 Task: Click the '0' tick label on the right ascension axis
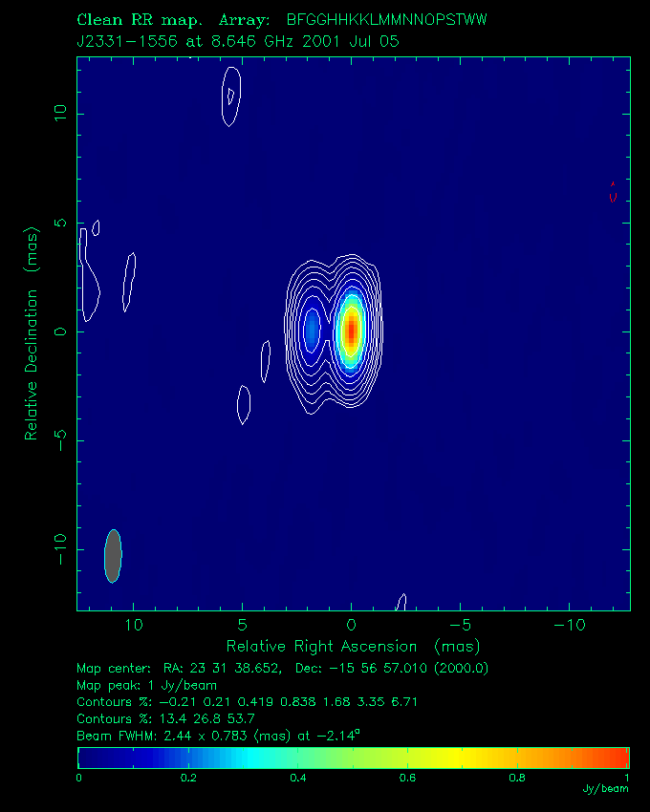pyautogui.click(x=351, y=625)
